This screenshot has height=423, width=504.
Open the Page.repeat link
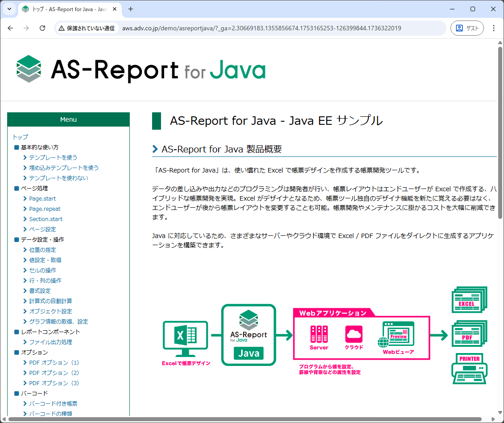[45, 209]
